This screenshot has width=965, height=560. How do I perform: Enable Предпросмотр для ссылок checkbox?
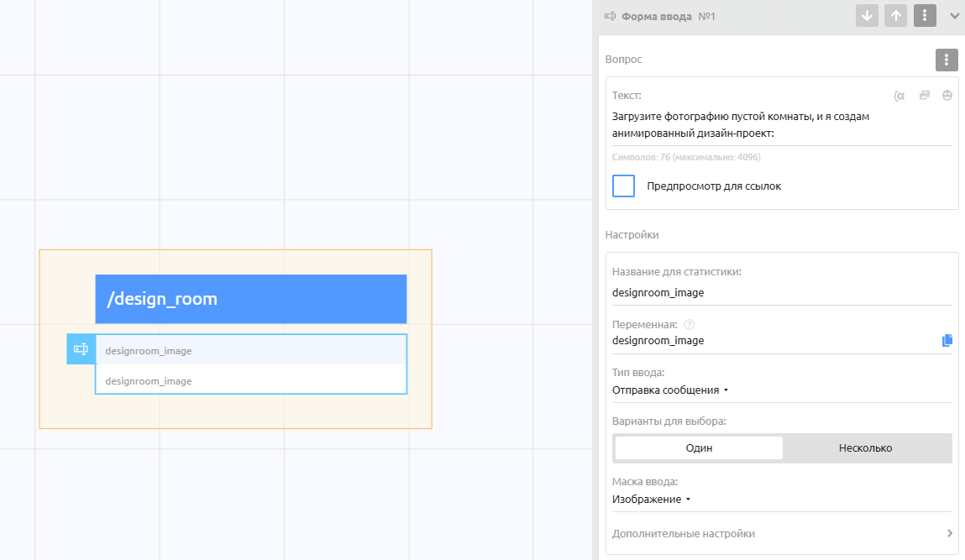[623, 186]
